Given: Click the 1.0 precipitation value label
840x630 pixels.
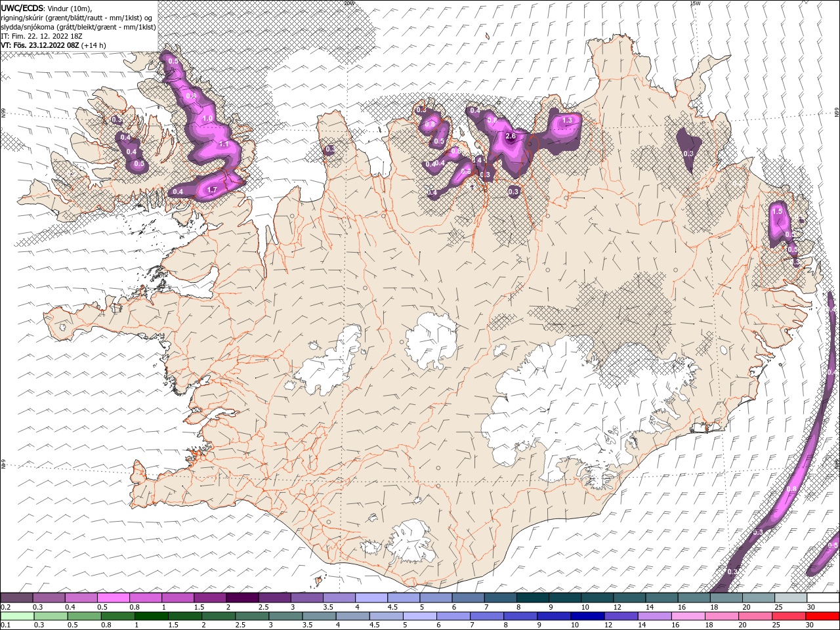Looking at the screenshot, I should 208,118.
